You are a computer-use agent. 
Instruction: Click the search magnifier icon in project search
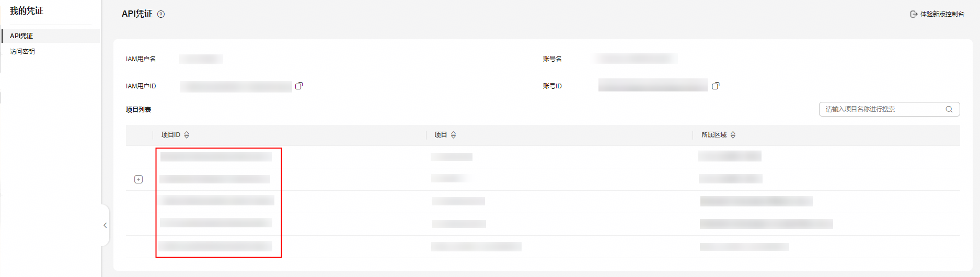coord(949,109)
